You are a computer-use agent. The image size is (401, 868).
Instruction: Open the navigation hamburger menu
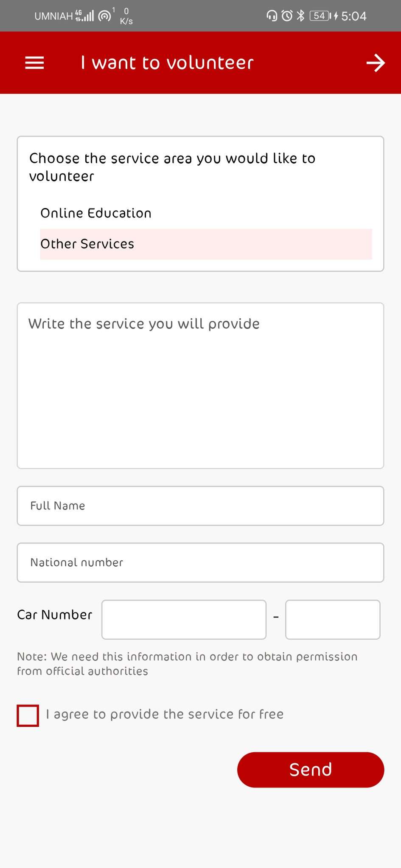pyautogui.click(x=34, y=62)
